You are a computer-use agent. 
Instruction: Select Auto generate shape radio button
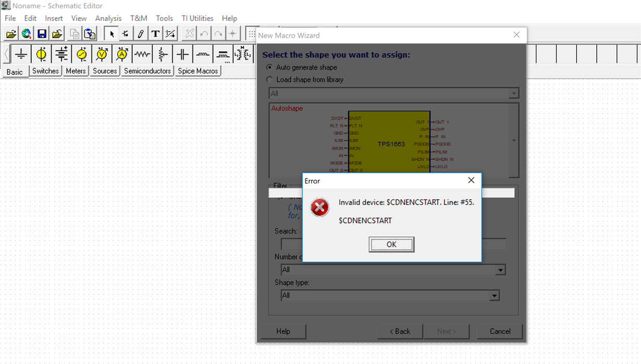pos(269,67)
